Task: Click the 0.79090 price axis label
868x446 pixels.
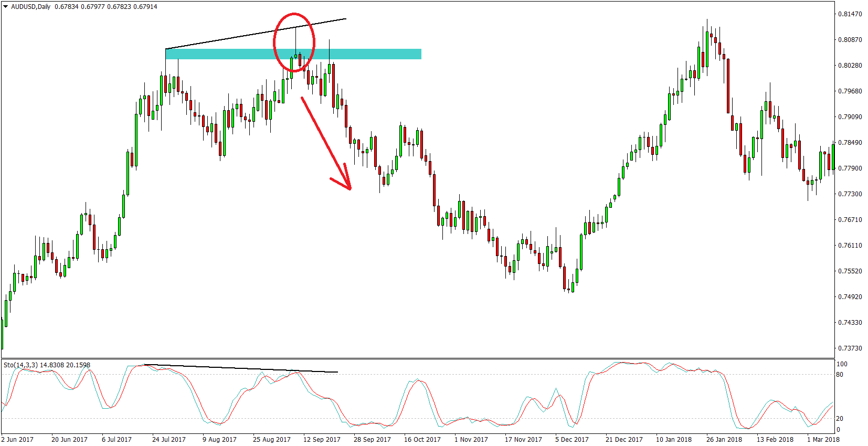Action: tap(850, 117)
